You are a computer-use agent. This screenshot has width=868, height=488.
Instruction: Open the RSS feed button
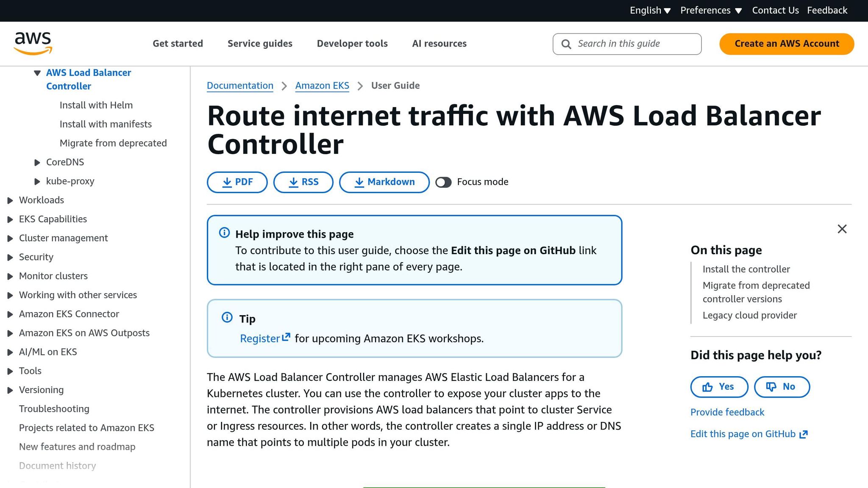click(x=303, y=182)
